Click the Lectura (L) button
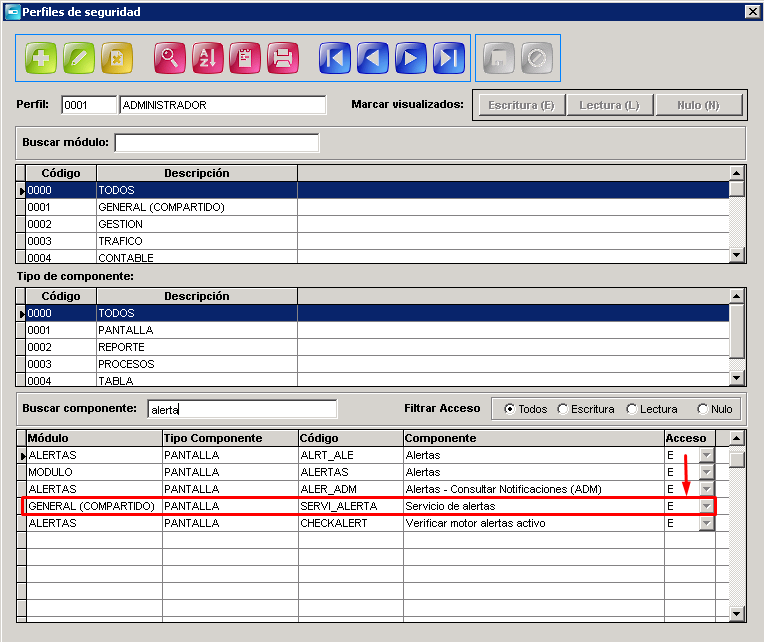Viewport: 764px width, 642px height. coord(610,105)
